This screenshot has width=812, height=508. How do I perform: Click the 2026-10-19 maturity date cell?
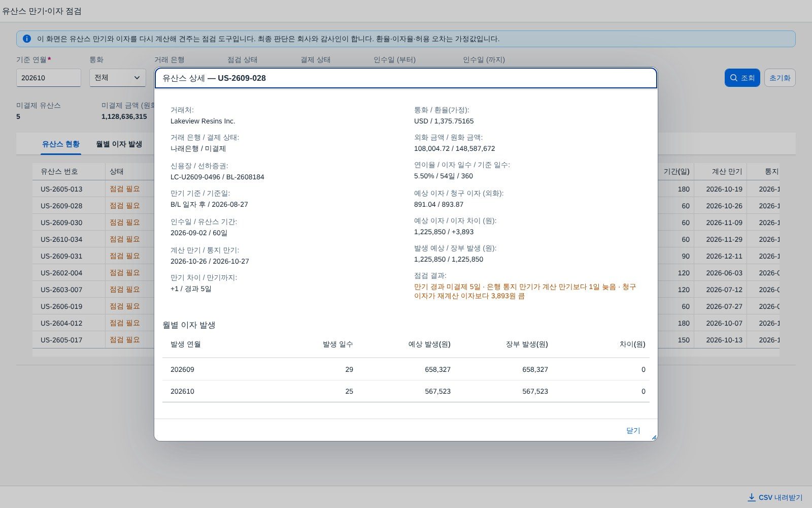point(724,189)
